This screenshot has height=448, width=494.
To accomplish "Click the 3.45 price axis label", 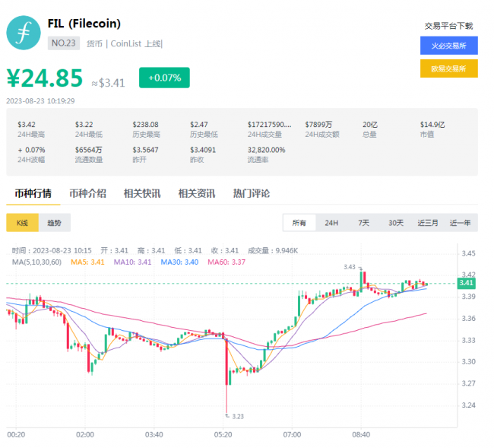I will coord(468,253).
